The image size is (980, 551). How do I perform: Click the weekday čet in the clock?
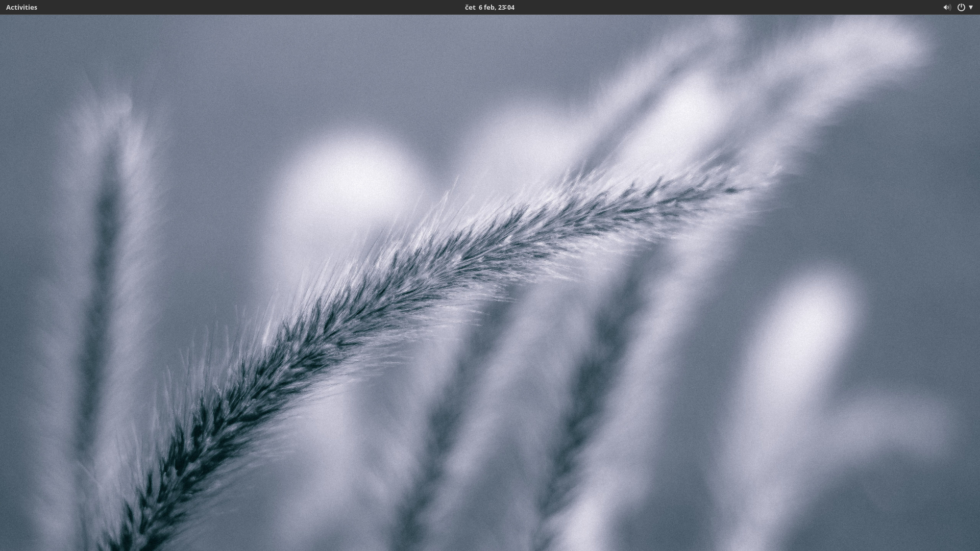pos(470,7)
